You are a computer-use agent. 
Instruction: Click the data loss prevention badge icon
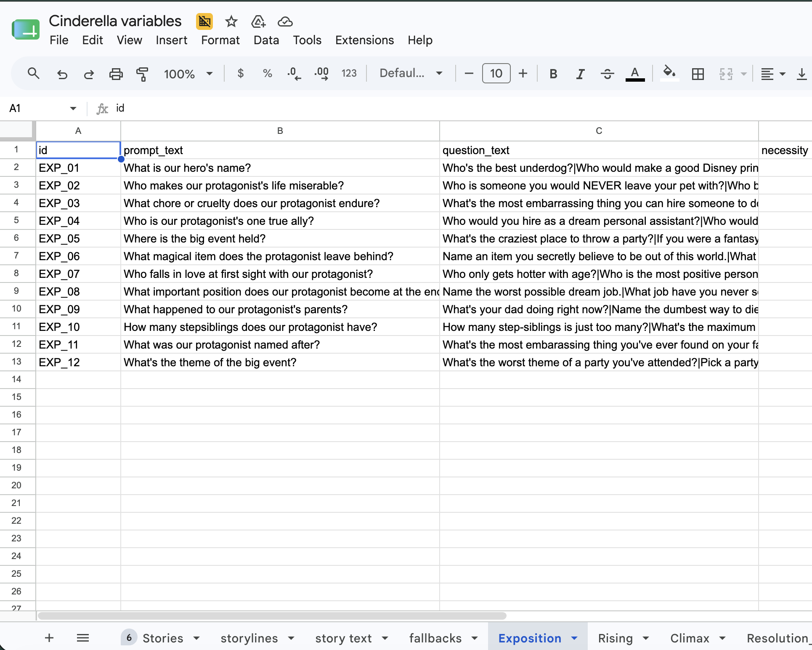tap(204, 21)
